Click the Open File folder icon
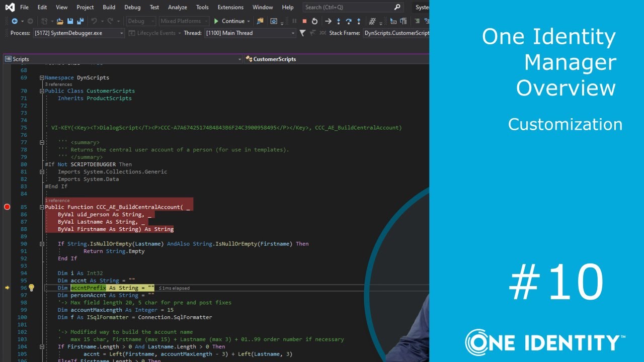 (59, 21)
